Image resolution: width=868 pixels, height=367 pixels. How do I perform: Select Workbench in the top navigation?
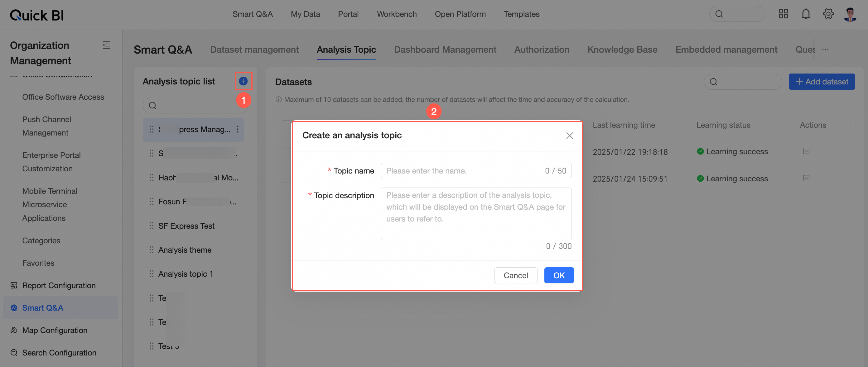coord(397,14)
